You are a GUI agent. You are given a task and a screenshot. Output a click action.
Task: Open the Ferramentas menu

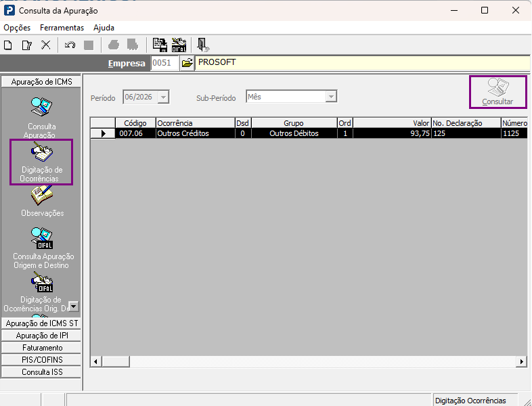click(x=62, y=28)
